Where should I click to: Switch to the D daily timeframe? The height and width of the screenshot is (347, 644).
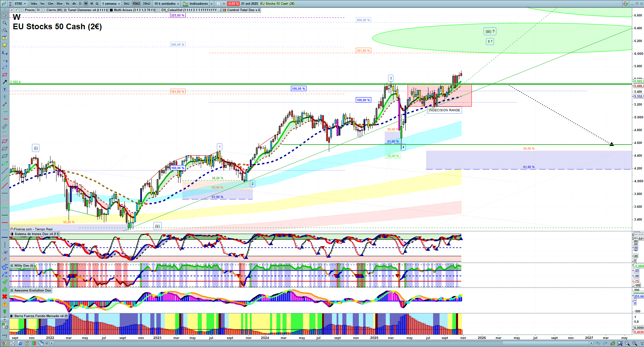click(x=80, y=4)
